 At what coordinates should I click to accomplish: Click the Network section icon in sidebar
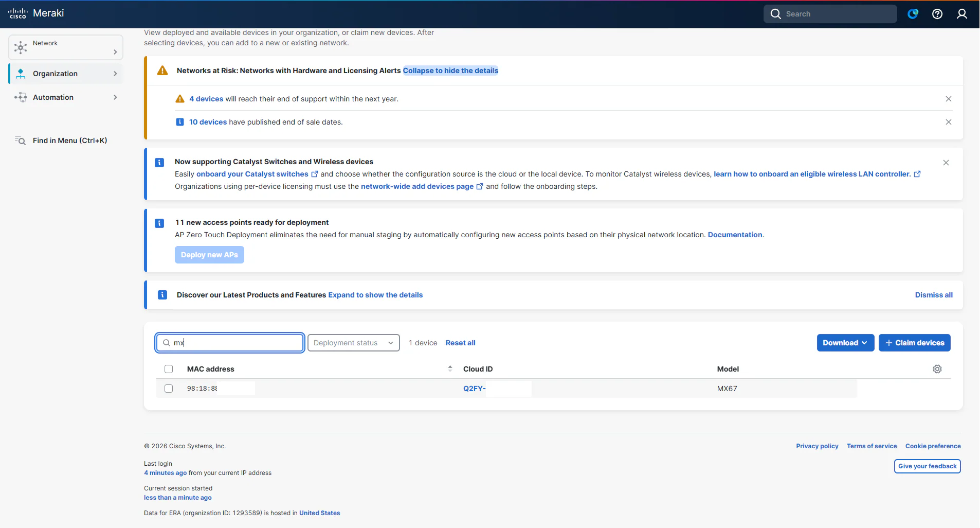click(21, 48)
